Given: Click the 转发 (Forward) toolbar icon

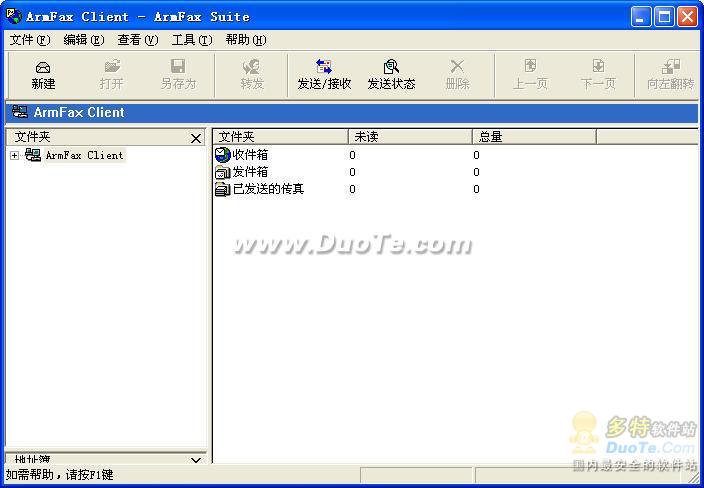Looking at the screenshot, I should point(251,67).
